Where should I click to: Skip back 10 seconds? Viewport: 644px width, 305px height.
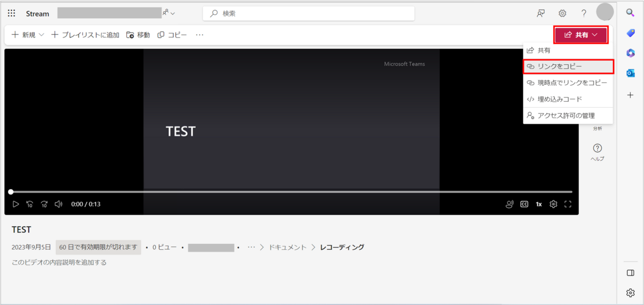30,204
